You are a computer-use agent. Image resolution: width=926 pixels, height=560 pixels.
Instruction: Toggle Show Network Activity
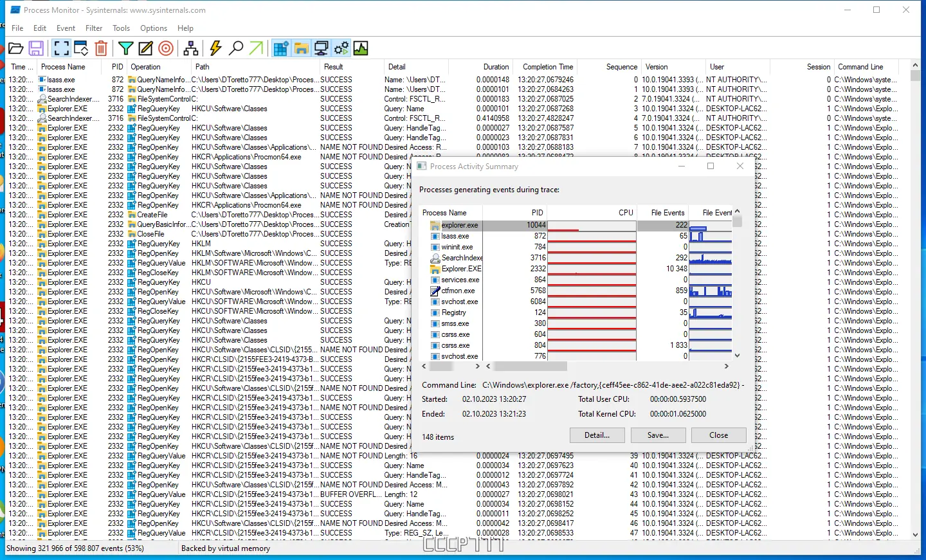(321, 48)
